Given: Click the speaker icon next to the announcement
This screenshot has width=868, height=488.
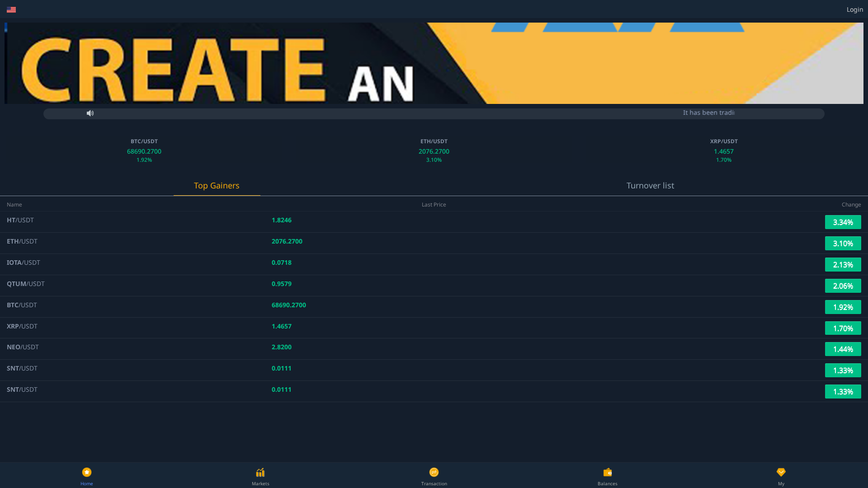Looking at the screenshot, I should [90, 113].
